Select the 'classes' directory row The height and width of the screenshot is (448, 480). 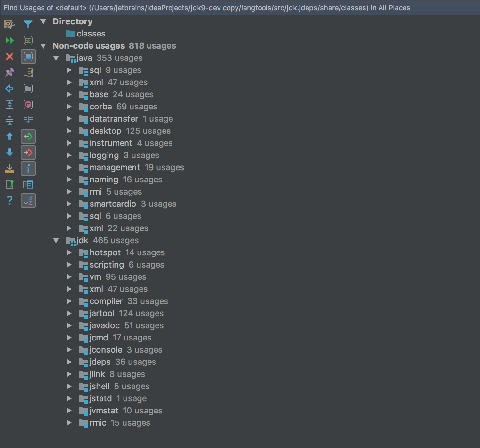click(x=85, y=34)
